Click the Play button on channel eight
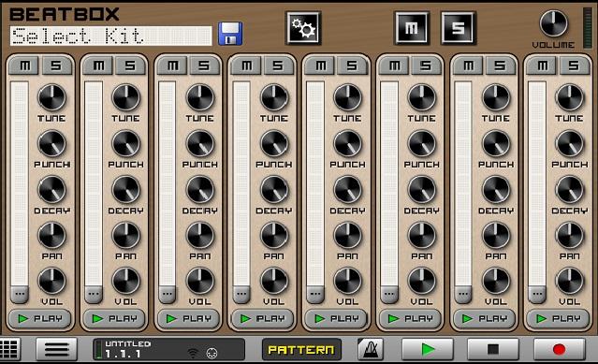 click(558, 319)
